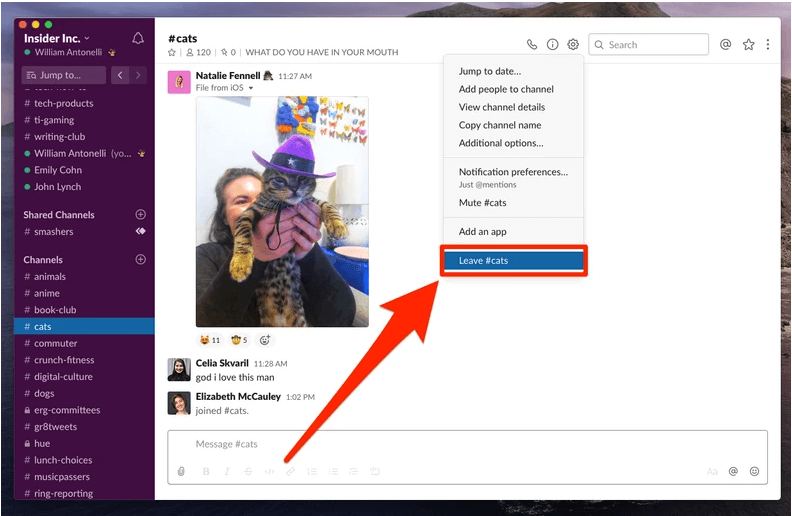Toggle italic formatting in message composer
This screenshot has height=516, width=792.
[227, 471]
